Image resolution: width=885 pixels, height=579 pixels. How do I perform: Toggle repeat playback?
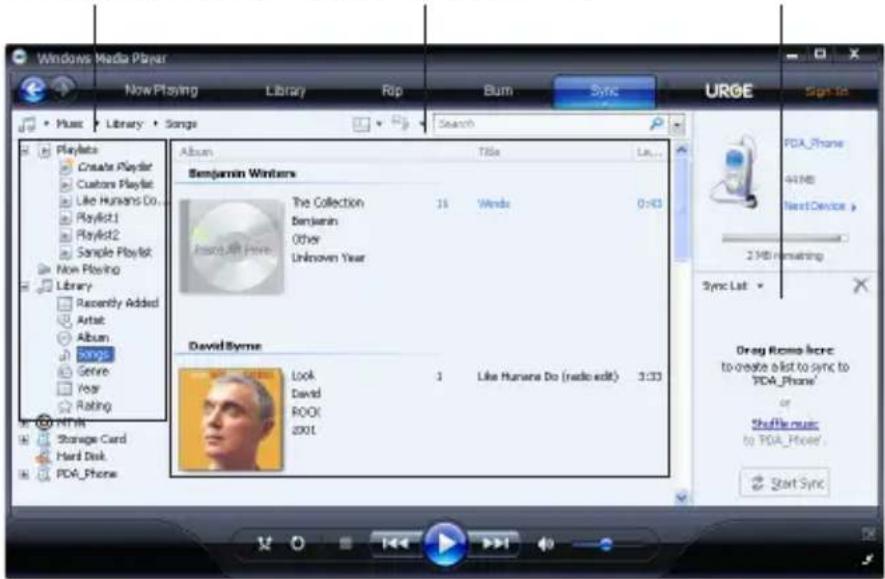pos(297,543)
